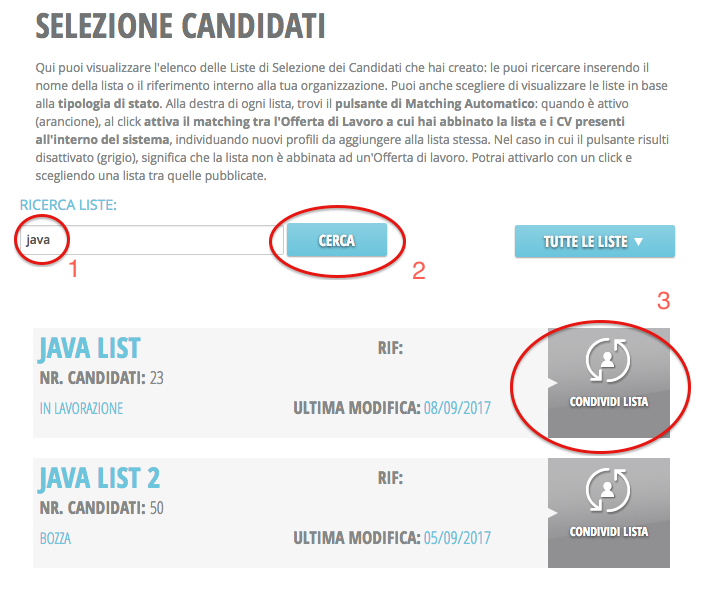The height and width of the screenshot is (604, 711).
Task: Click the Tutte le Liste dropdown arrow
Action: pos(638,241)
